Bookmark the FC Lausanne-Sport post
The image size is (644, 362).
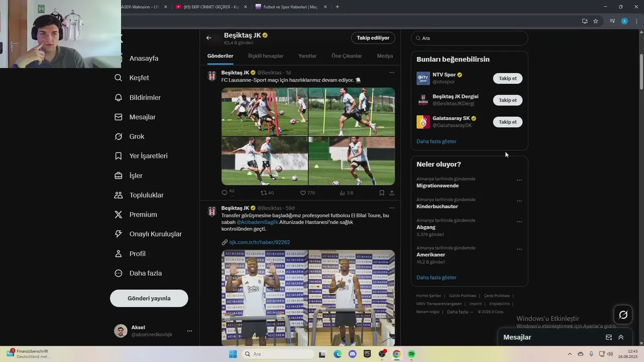tap(382, 193)
